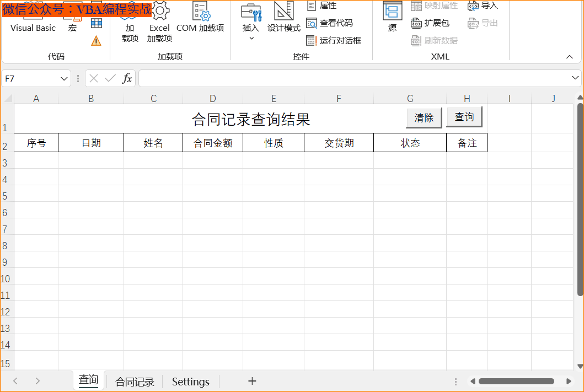Add a new sheet with plus button

252,381
